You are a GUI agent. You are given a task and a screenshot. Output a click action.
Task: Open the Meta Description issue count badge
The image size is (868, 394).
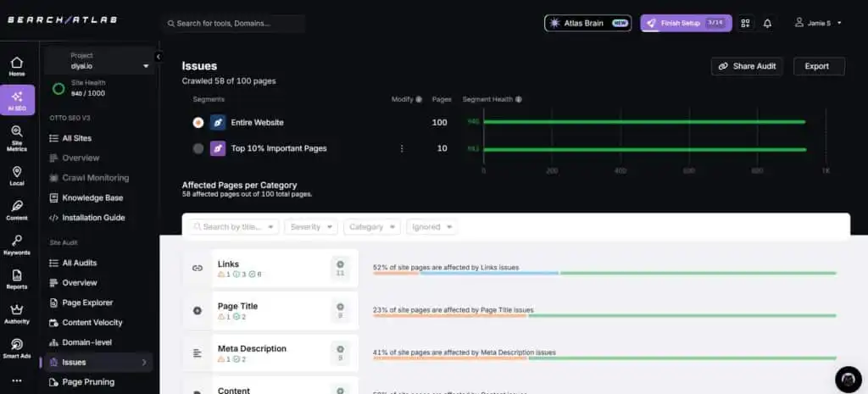340,353
